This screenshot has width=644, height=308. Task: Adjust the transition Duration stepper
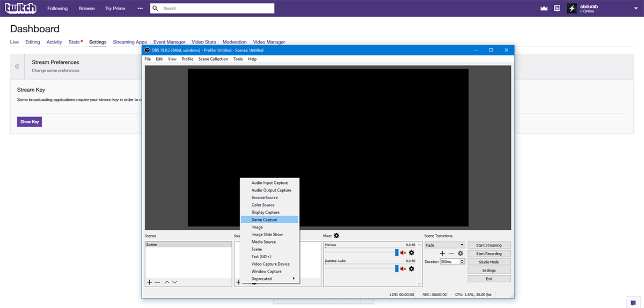[463, 262]
